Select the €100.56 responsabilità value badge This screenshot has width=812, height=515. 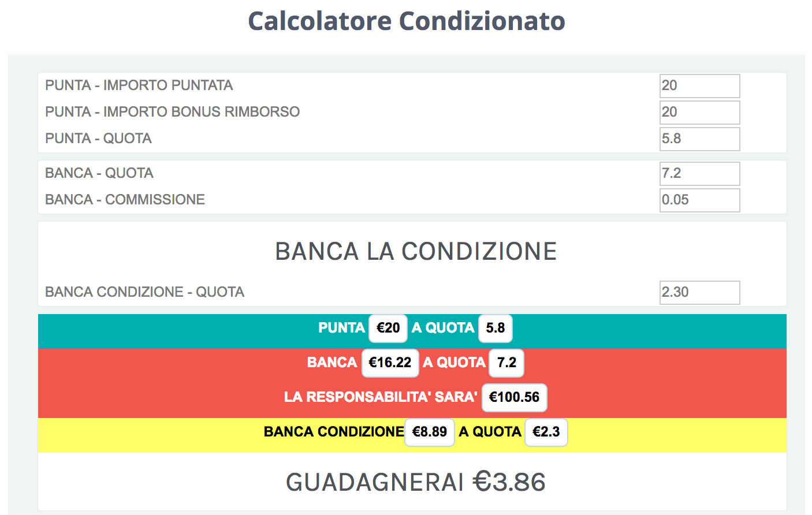click(514, 397)
